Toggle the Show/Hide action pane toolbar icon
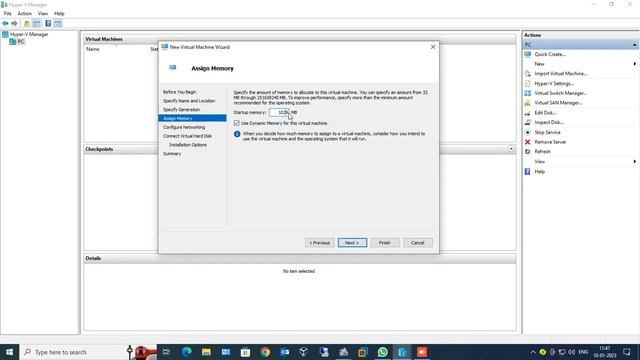Image resolution: width=640 pixels, height=360 pixels. (x=58, y=24)
